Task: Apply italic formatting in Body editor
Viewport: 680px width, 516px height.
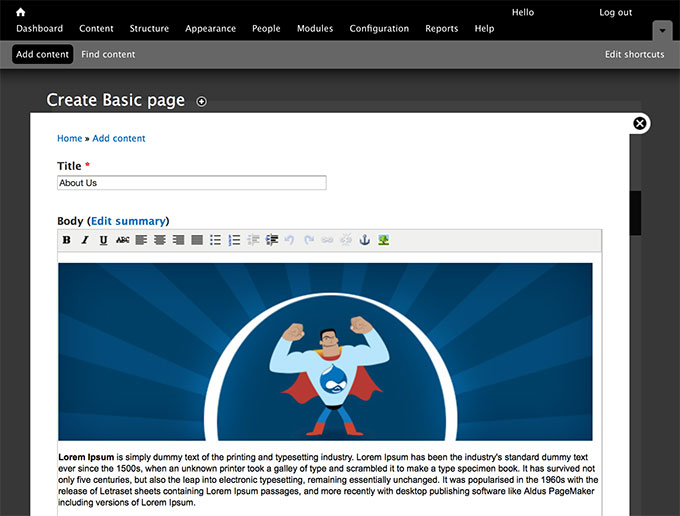Action: [x=85, y=240]
